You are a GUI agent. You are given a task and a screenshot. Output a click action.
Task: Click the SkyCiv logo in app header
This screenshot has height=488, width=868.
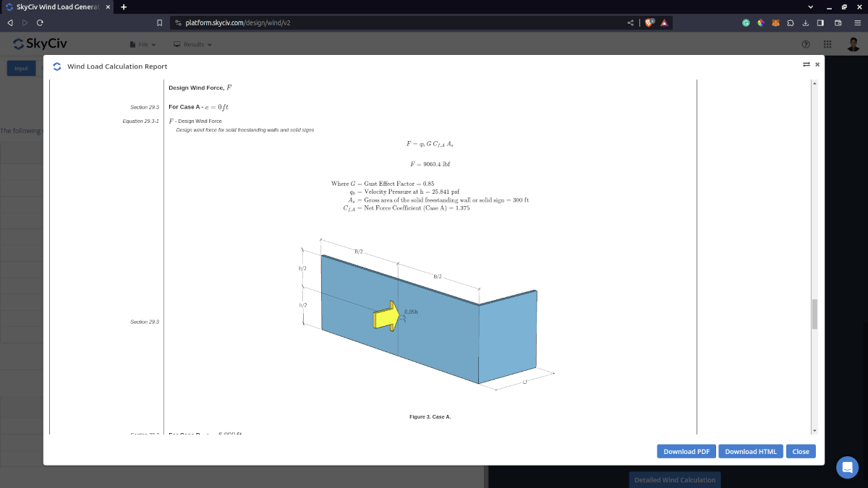coord(41,43)
